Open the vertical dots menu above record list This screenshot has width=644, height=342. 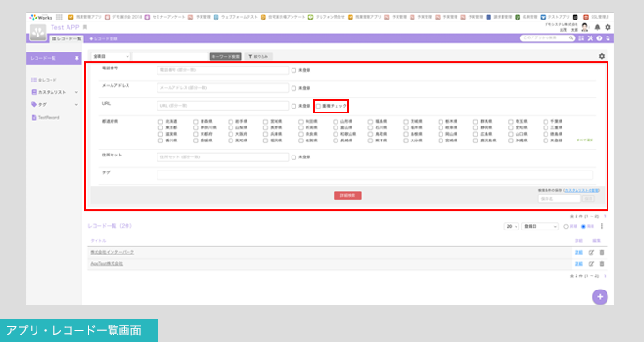[602, 226]
